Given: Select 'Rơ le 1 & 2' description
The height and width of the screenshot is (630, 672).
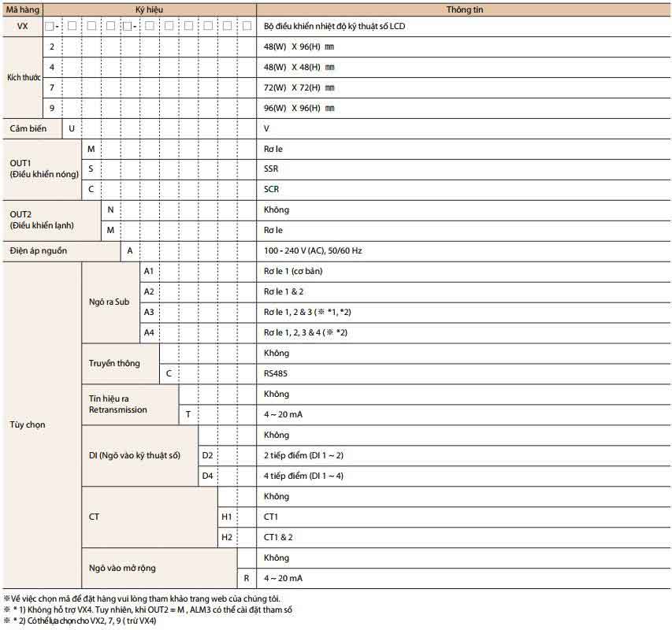Looking at the screenshot, I should pos(284,291).
